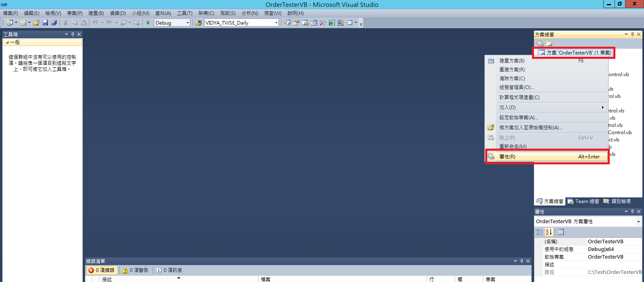644x282 pixels.
Task: Click the Open File folder icon
Action: pos(36,23)
